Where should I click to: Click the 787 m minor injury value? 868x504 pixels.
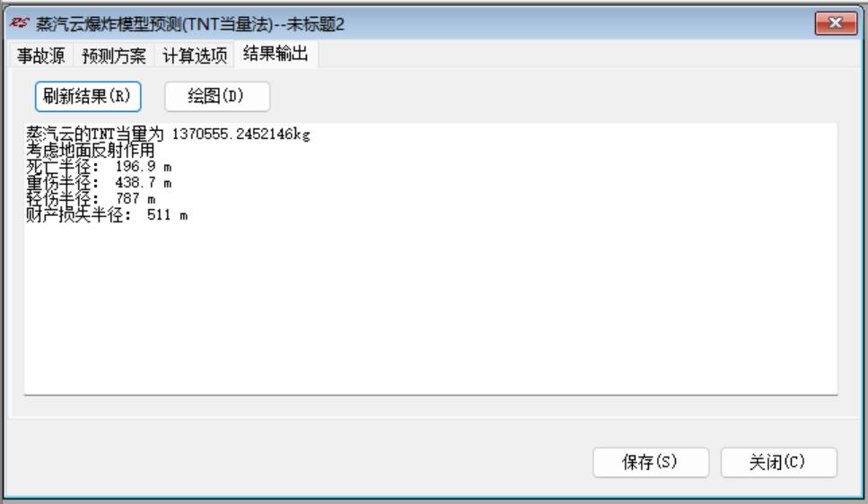(136, 198)
